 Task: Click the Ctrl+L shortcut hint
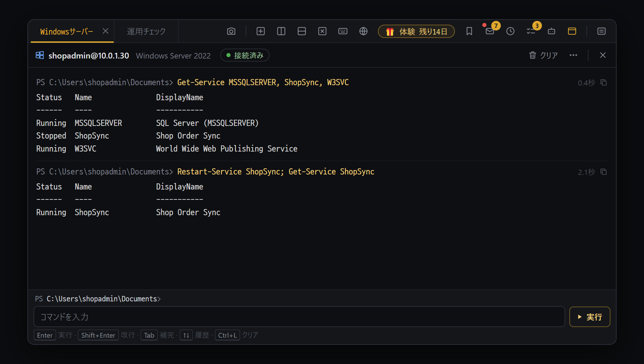227,335
